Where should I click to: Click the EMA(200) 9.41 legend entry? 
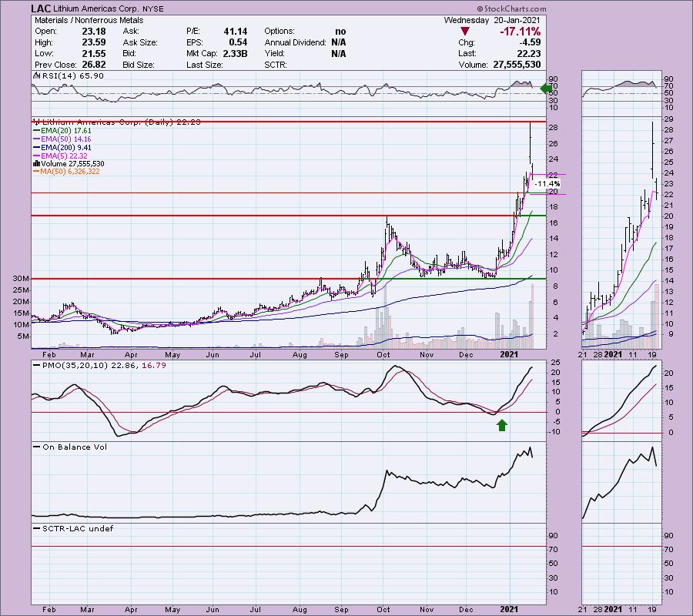click(62, 148)
